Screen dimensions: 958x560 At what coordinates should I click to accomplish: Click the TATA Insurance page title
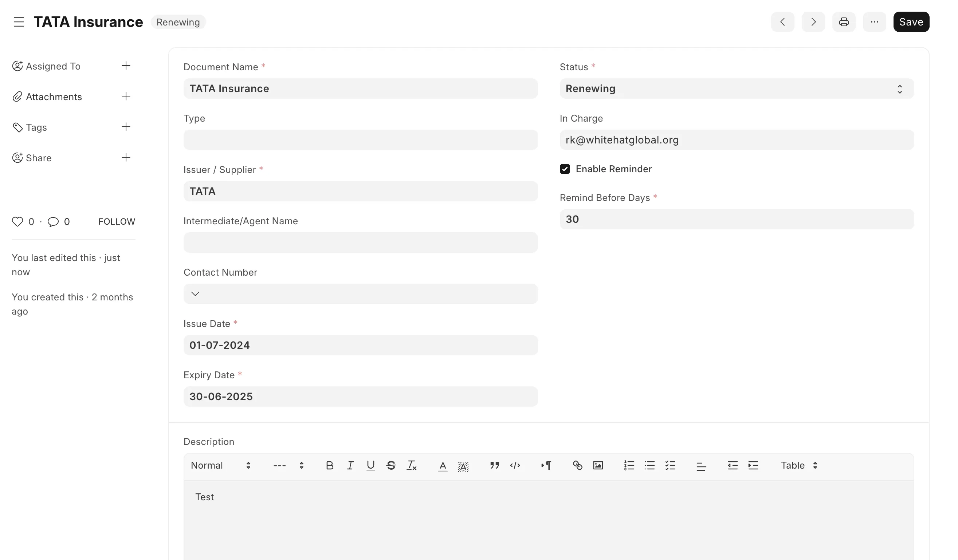88,22
